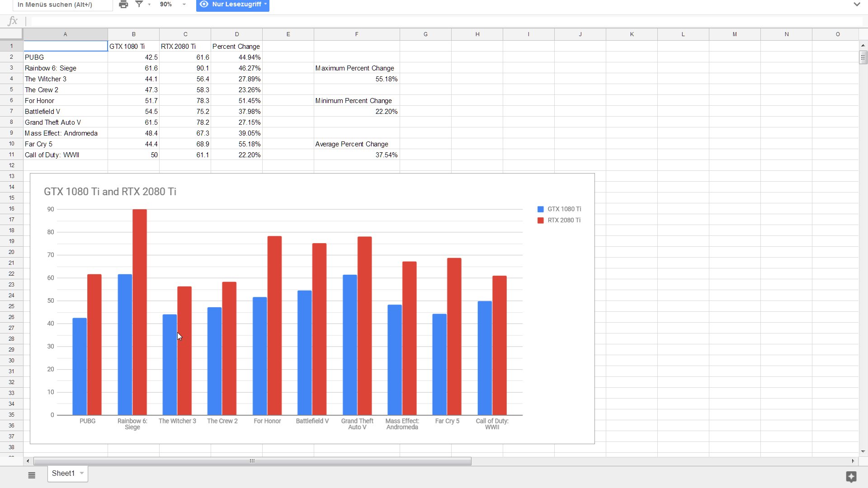Click the red Rainbow 6: Siege bar
Image resolution: width=868 pixels, height=488 pixels.
140,312
